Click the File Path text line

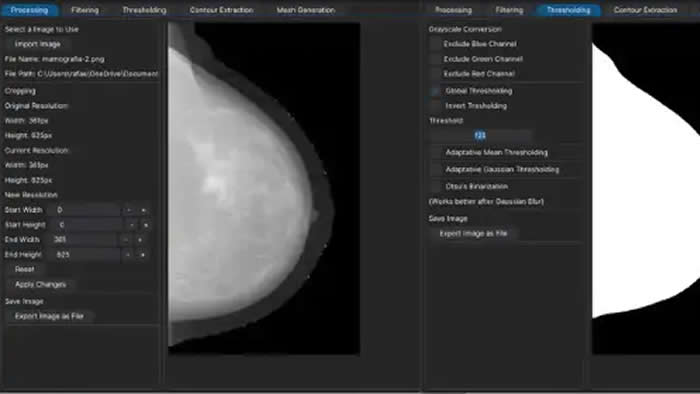81,74
